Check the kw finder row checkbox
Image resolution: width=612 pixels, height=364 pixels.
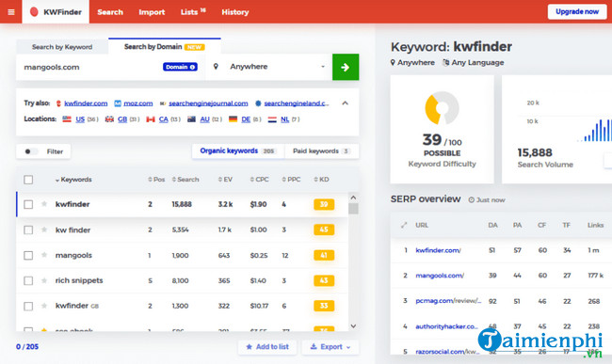tap(28, 229)
